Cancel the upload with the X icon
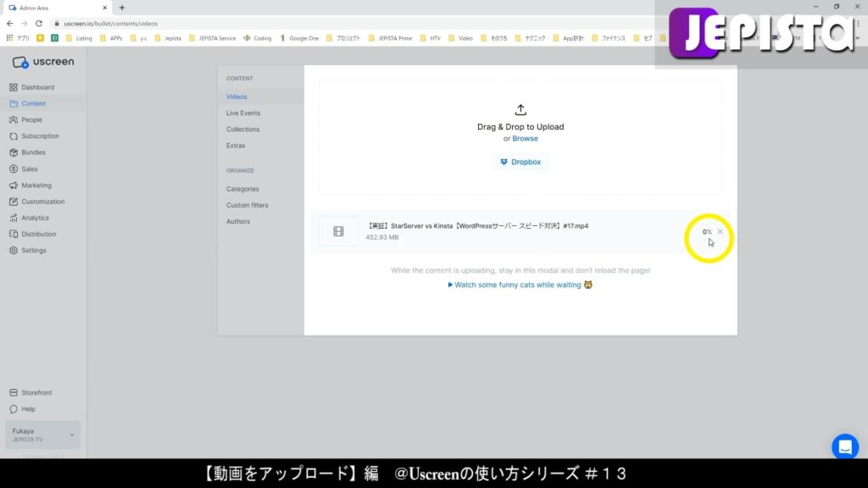The image size is (868, 488). pyautogui.click(x=720, y=232)
